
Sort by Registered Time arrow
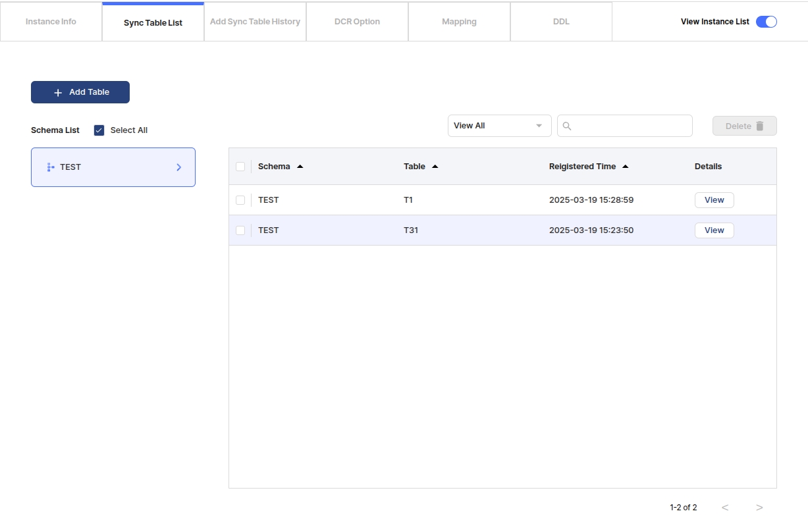point(626,167)
